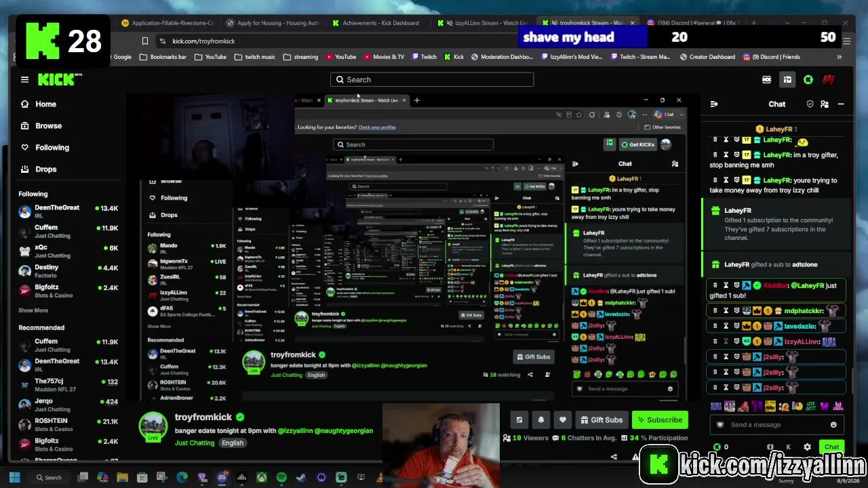Click the mdphatckkr username in chat
The height and width of the screenshot is (488, 868).
coord(804,311)
